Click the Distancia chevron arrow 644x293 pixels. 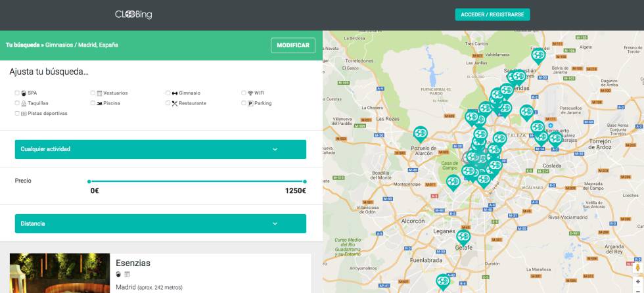(275, 223)
